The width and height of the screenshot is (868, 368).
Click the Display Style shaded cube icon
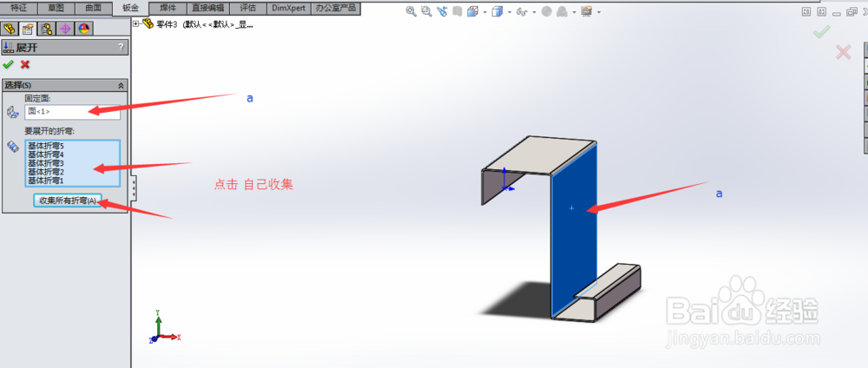497,11
